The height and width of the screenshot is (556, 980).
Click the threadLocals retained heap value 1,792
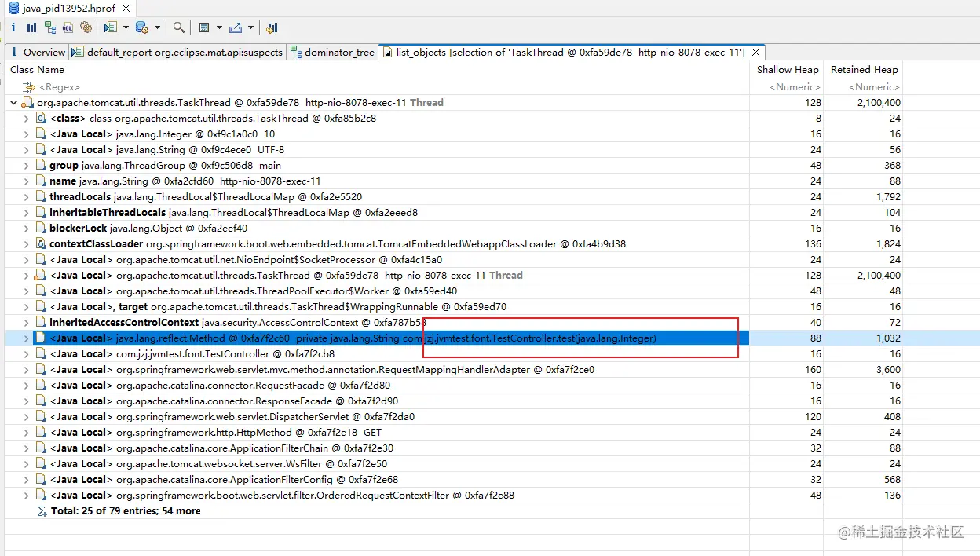point(887,196)
